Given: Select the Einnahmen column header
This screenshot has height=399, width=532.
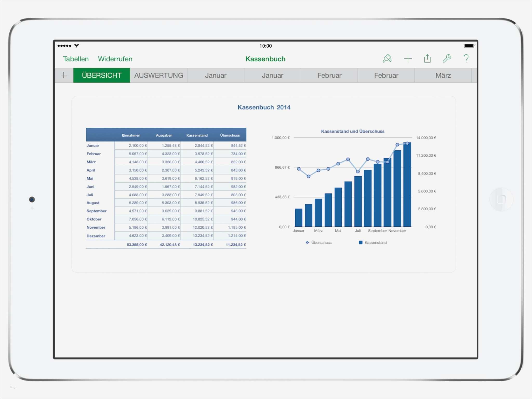Looking at the screenshot, I should click(131, 135).
